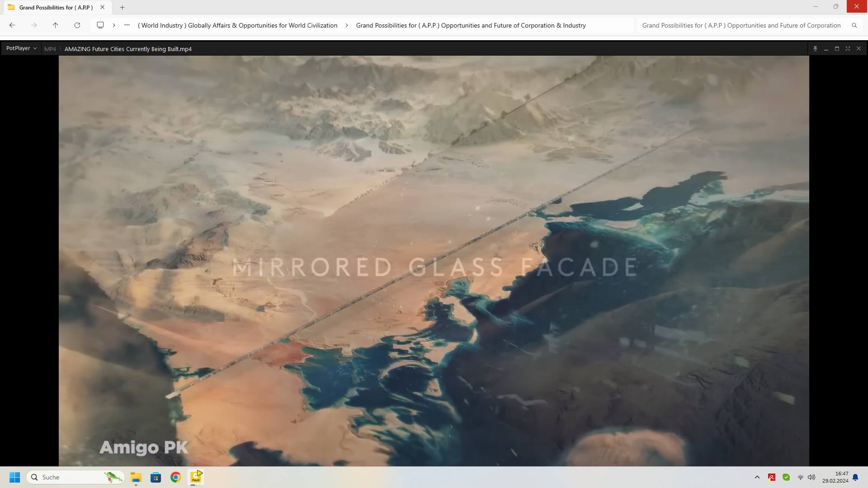Click the MP4 format label in PotPlayer
The image size is (868, 488).
tap(50, 49)
